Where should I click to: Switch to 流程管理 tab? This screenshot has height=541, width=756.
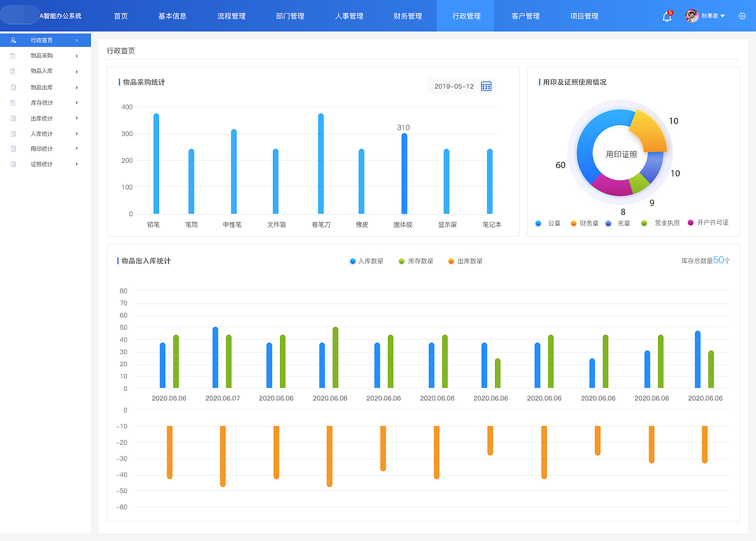pos(232,16)
